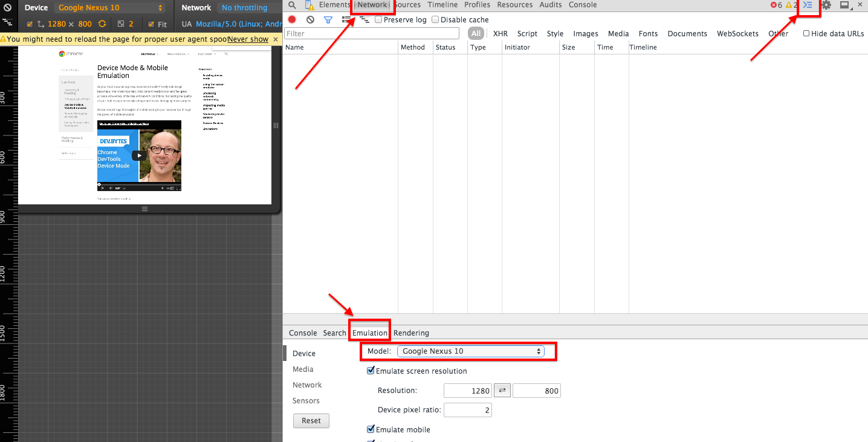Toggle the blue filter funnel icon
This screenshot has height=442, width=868.
[x=328, y=19]
